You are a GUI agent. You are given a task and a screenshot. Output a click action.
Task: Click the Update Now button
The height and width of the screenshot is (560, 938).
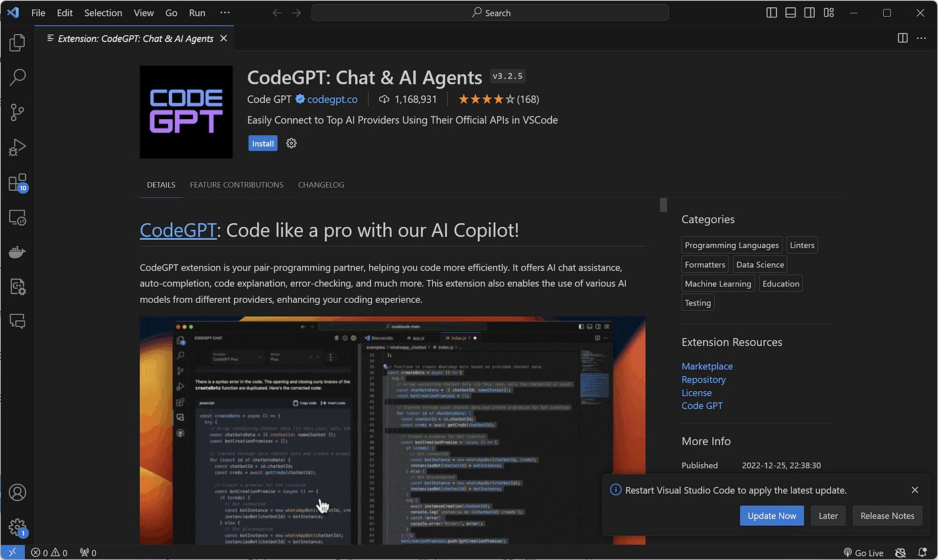tap(772, 516)
